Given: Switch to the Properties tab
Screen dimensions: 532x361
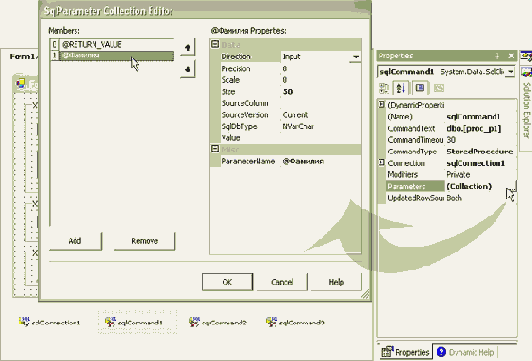Looking at the screenshot, I should tap(405, 353).
